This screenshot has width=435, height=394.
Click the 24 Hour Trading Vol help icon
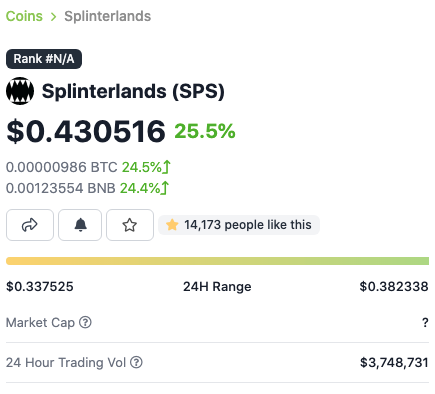(136, 362)
